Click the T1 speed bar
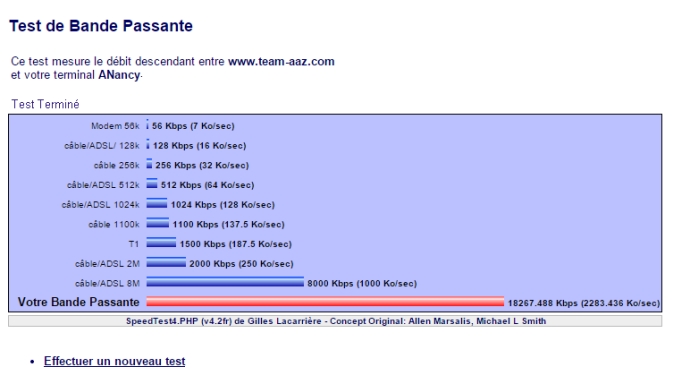700x384 pixels. coord(161,242)
